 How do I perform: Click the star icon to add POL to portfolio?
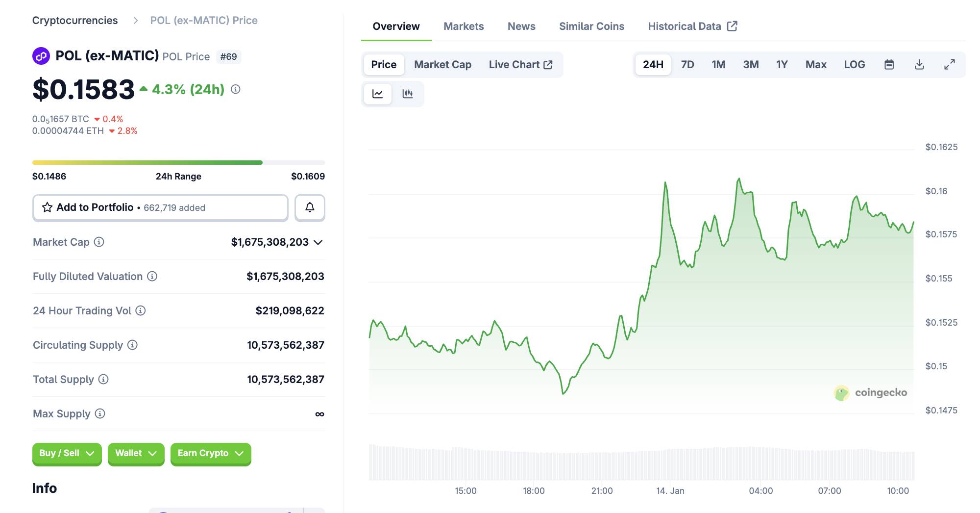(47, 207)
